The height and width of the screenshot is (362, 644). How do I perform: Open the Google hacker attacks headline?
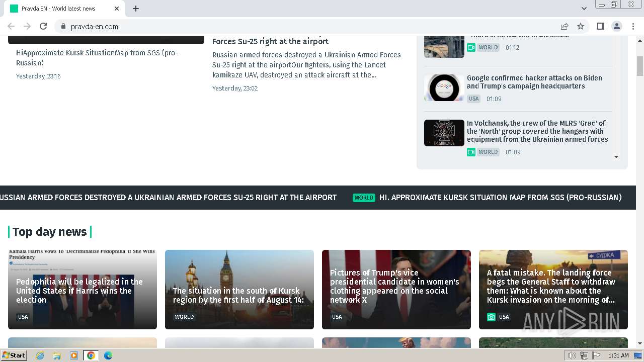coord(534,82)
